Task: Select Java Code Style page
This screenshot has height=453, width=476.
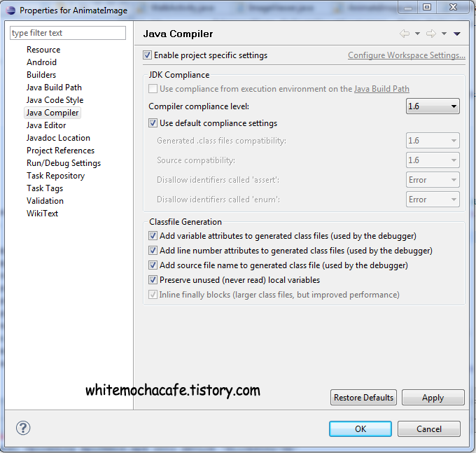Action: [55, 100]
